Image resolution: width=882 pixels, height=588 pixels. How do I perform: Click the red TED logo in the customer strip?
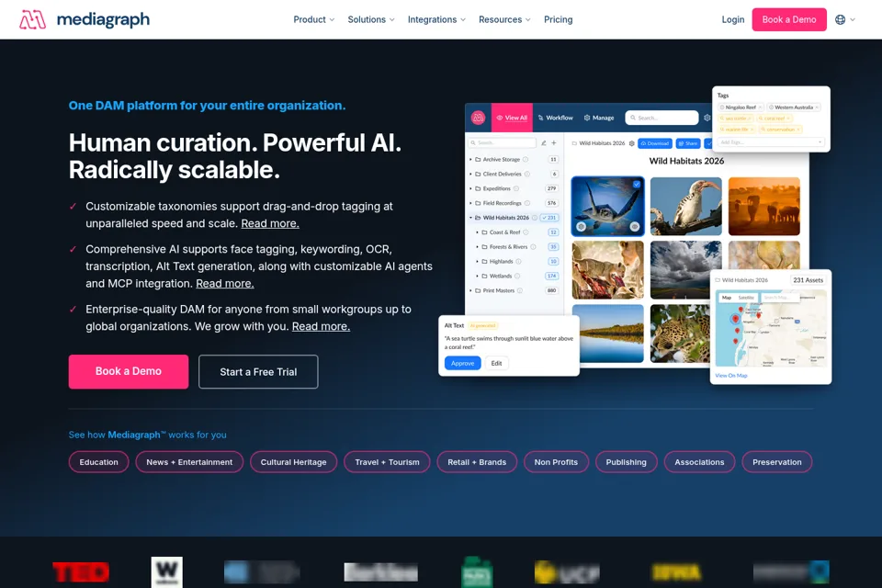[x=81, y=572]
